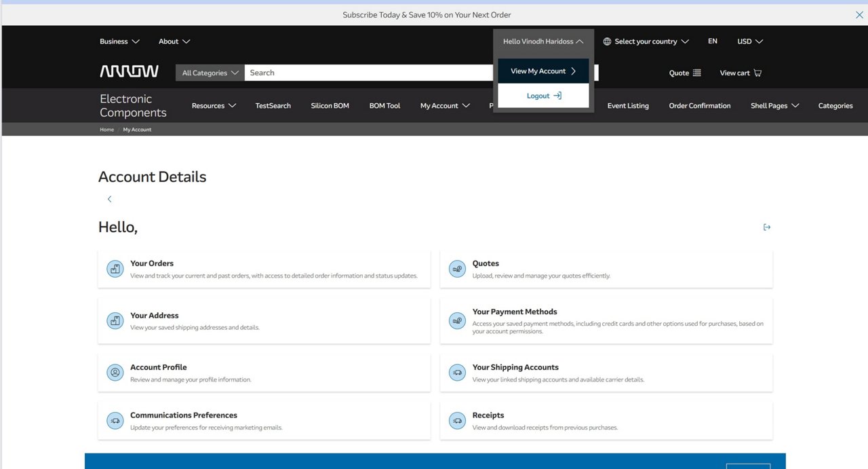868x469 pixels.
Task: Expand the Resources nav dropdown
Action: pos(214,106)
